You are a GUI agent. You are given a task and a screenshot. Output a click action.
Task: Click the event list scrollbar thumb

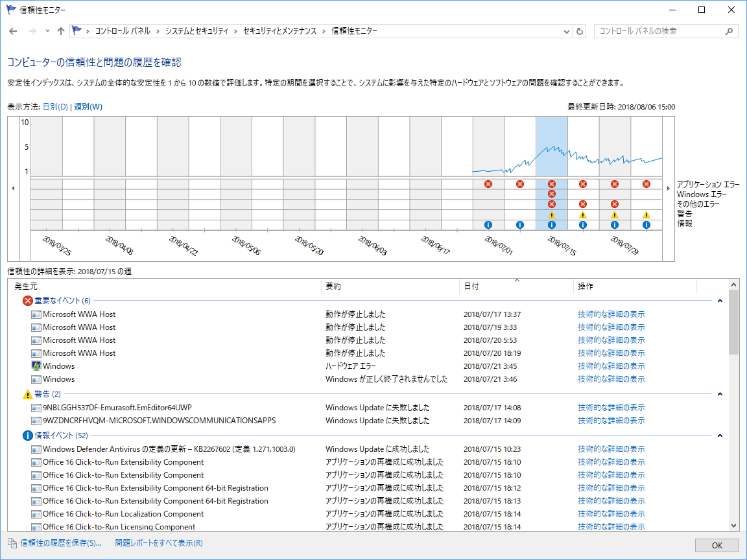(733, 322)
